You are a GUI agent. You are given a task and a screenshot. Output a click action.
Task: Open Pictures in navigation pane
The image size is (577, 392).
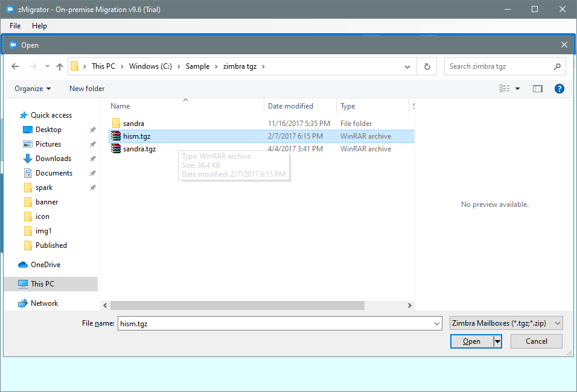coord(48,144)
